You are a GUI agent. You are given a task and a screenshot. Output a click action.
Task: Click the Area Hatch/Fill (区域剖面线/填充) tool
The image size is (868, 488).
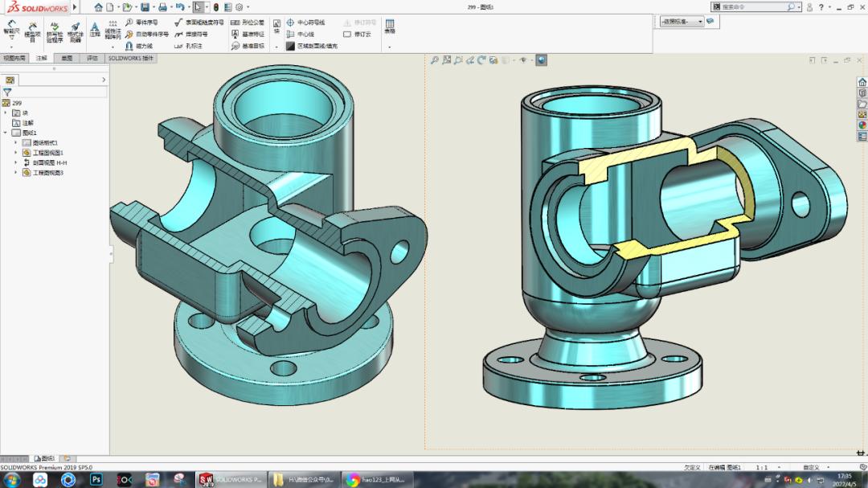pos(315,44)
